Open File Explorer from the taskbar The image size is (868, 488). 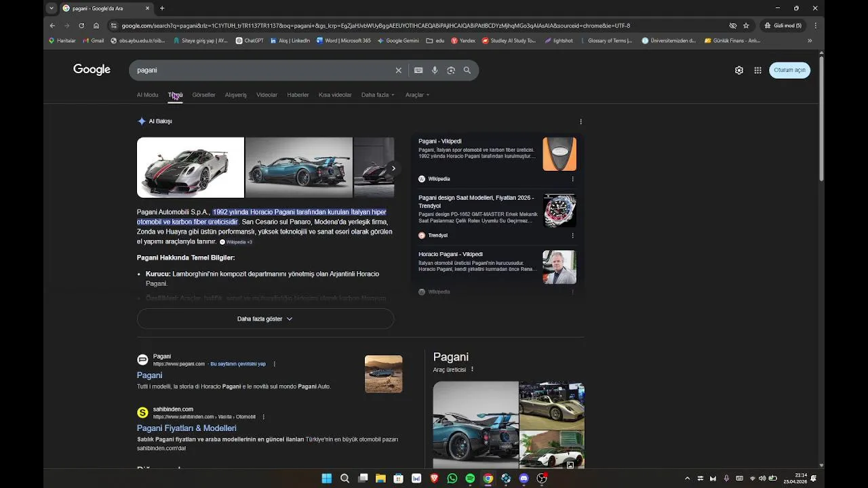(x=380, y=479)
